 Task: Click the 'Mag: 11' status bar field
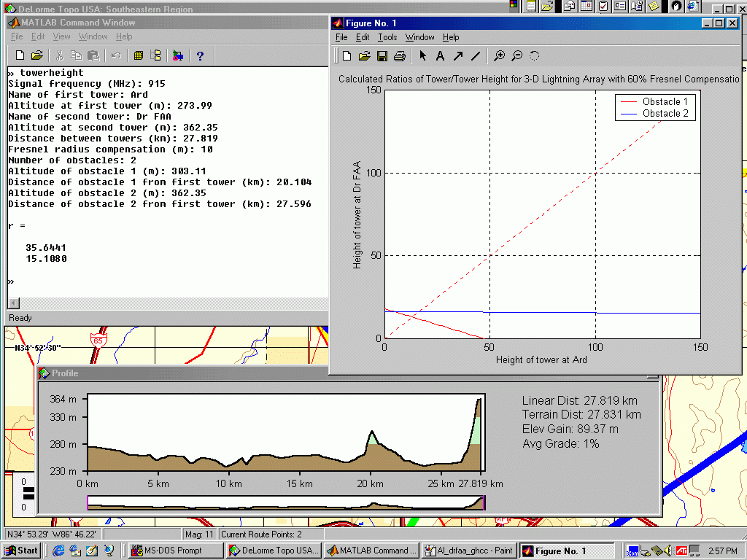[x=199, y=534]
